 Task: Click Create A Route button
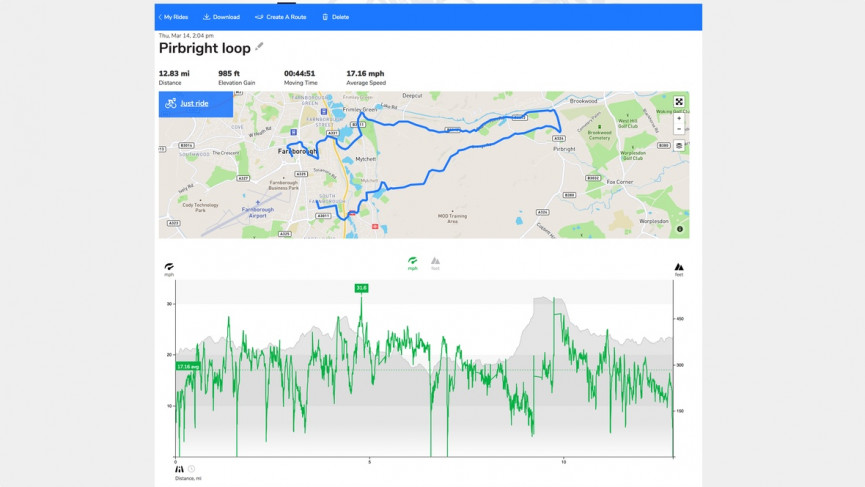click(280, 17)
